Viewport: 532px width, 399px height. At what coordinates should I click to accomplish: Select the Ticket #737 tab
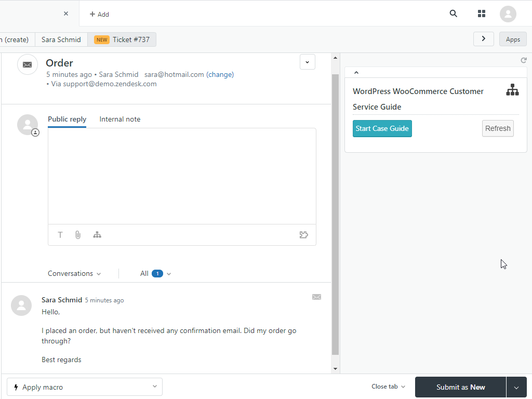(122, 39)
